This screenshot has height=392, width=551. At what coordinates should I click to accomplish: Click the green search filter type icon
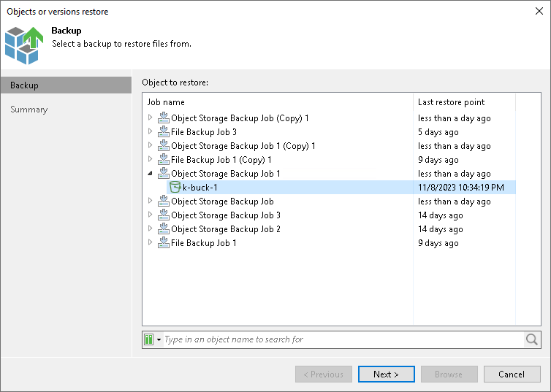(x=148, y=339)
